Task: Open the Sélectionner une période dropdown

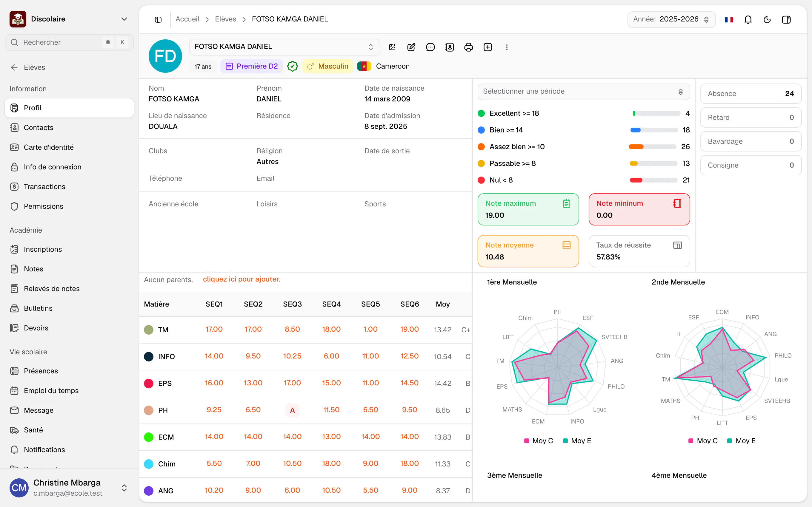Action: click(584, 92)
